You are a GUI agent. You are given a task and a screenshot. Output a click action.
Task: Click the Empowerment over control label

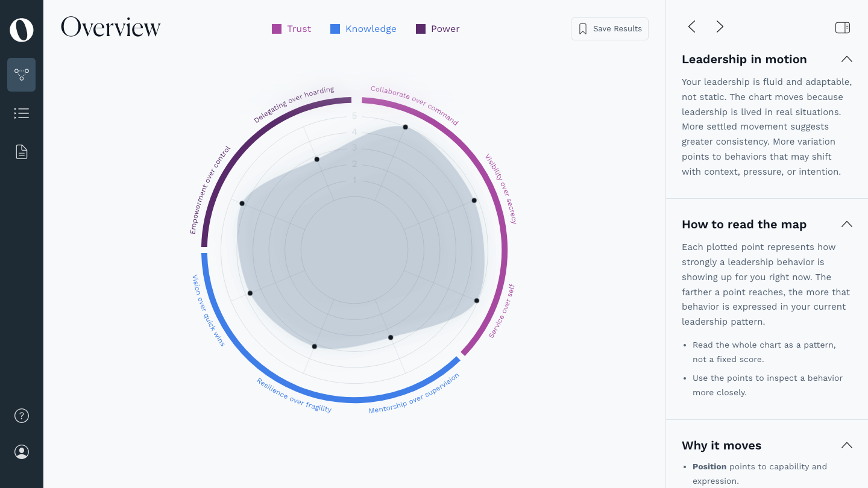pyautogui.click(x=210, y=190)
